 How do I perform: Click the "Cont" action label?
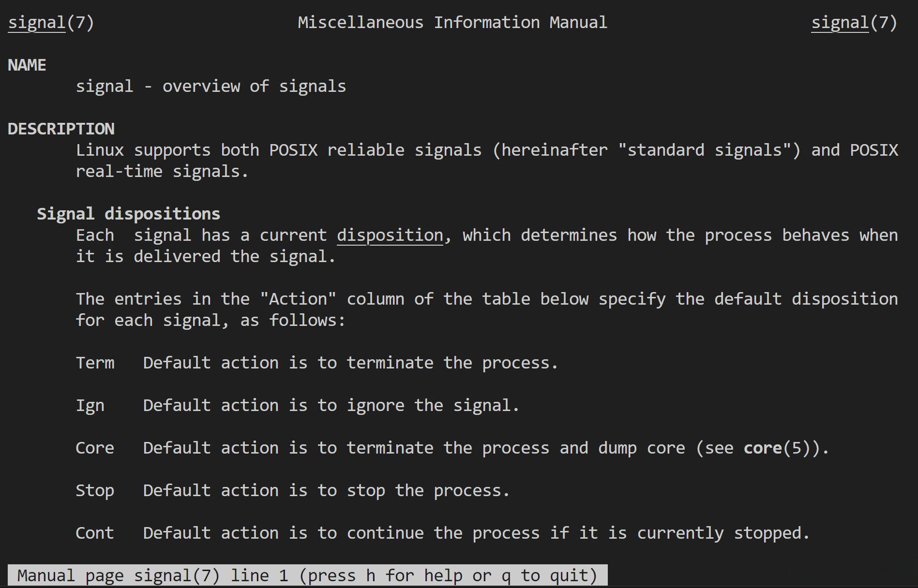point(95,533)
